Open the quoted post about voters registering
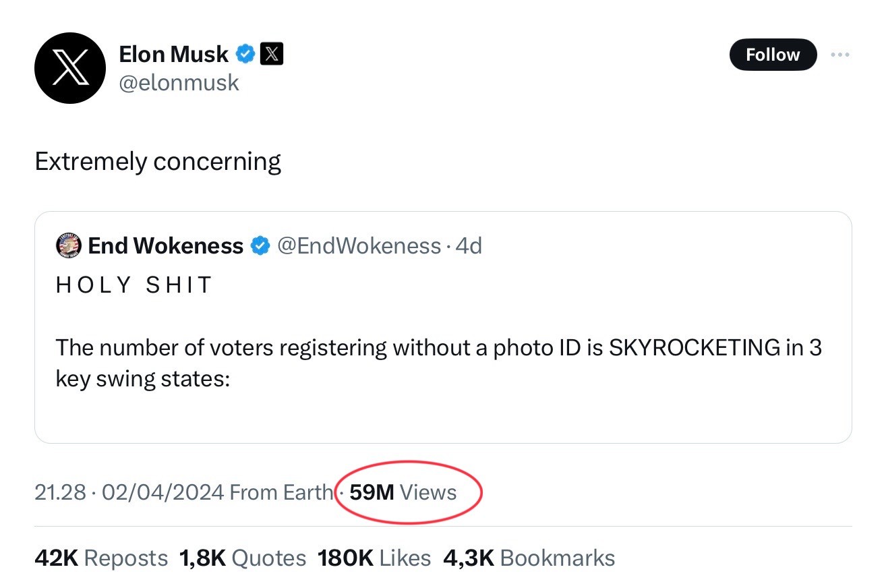 [443, 327]
